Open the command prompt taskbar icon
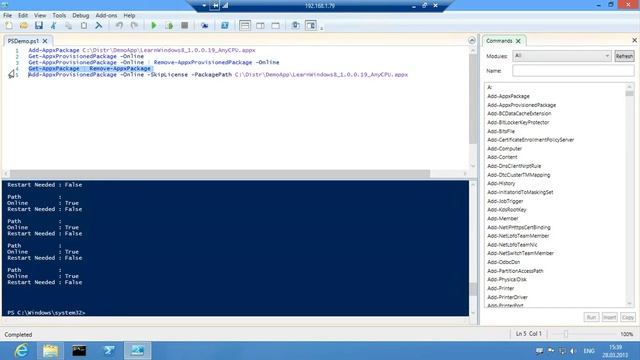Image resolution: width=640 pixels, height=360 pixels. point(79,351)
